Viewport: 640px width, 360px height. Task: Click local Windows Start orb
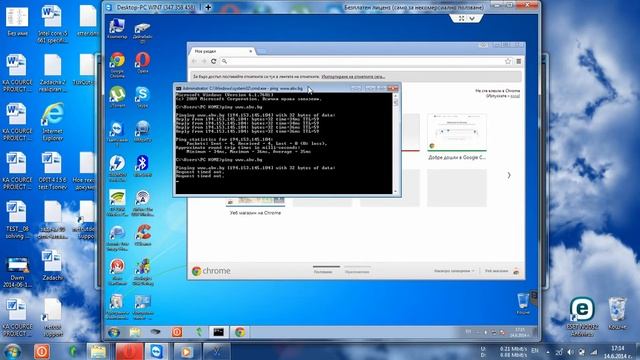[13, 351]
